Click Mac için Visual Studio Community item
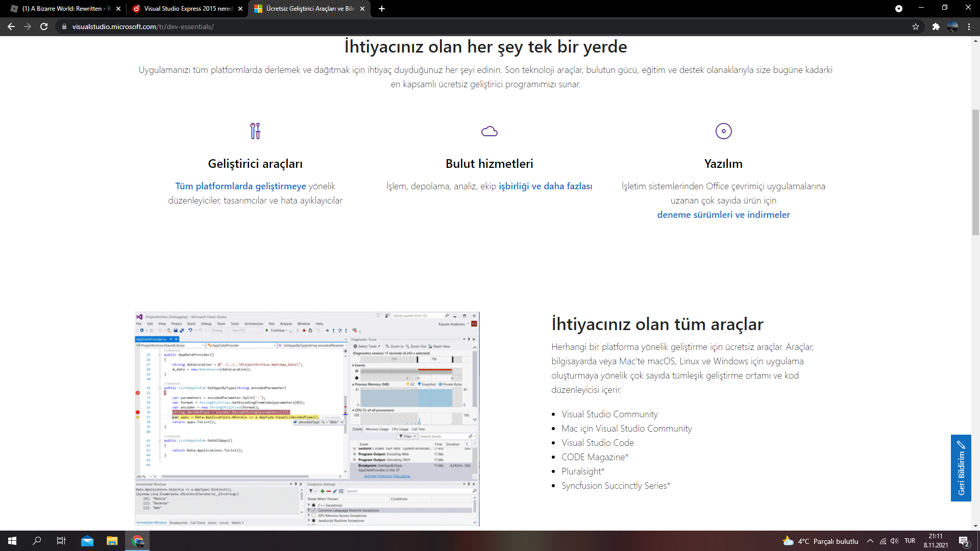The image size is (980, 551). [627, 429]
